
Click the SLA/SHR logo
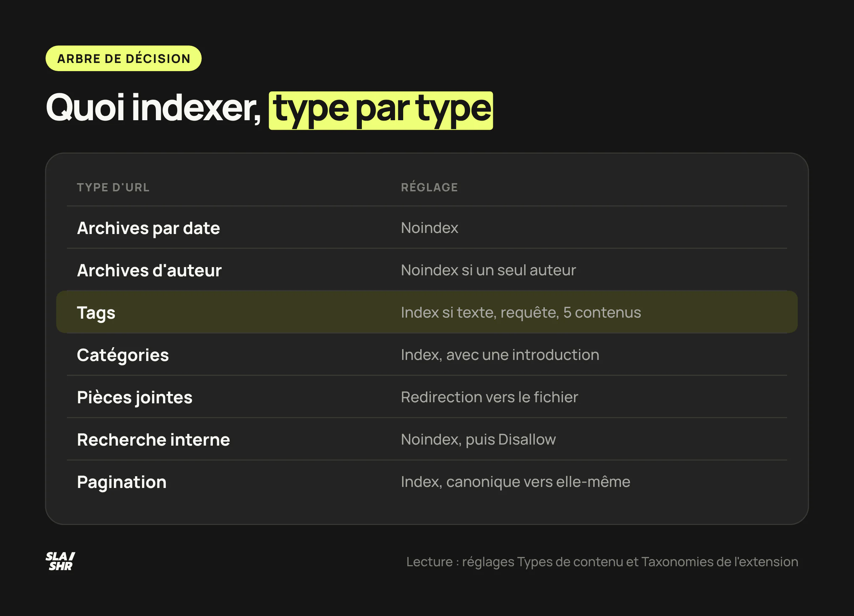(60, 561)
